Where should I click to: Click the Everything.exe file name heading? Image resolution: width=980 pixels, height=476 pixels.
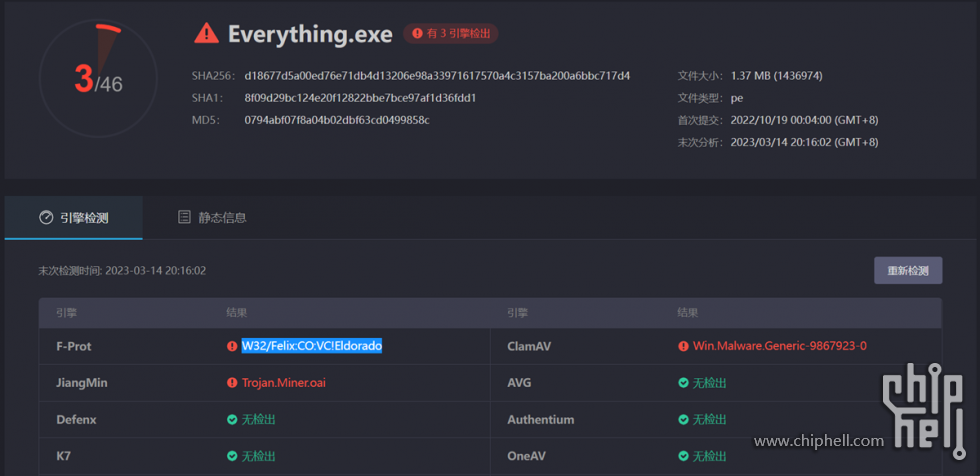[310, 34]
